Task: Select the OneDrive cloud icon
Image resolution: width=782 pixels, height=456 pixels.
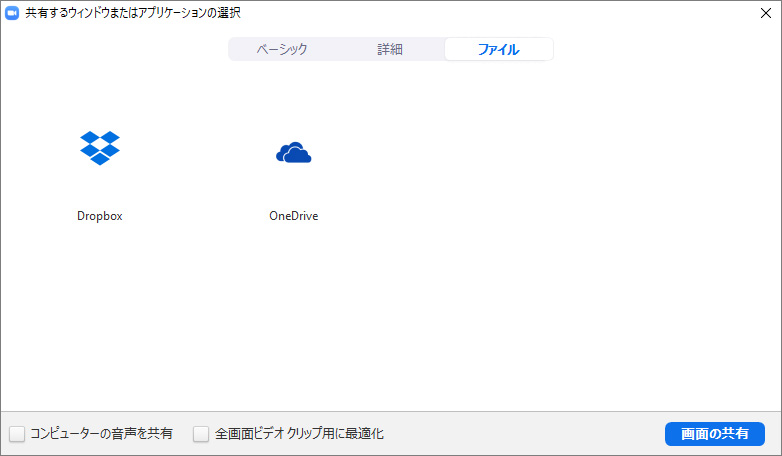Action: coord(293,153)
